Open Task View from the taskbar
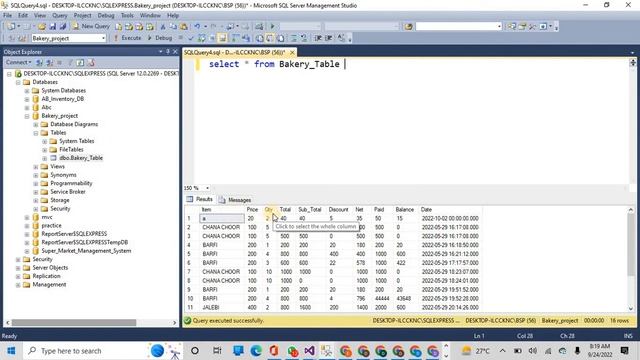 click(217, 351)
